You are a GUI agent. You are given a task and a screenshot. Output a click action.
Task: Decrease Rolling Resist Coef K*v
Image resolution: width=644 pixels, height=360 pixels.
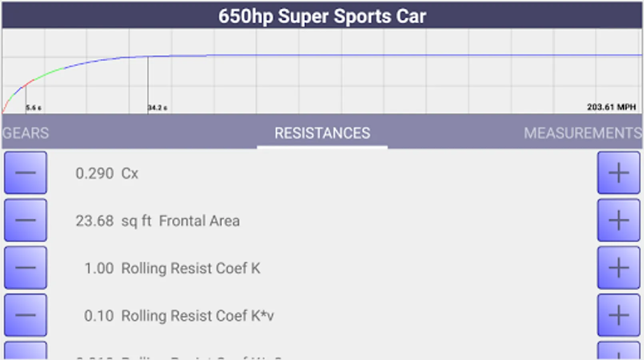[26, 315]
